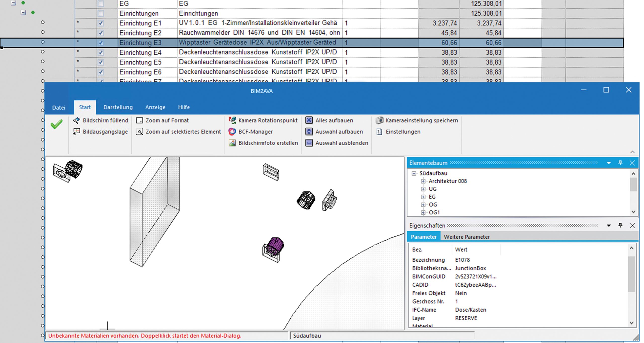Viewport: 644px width, 343px height.
Task: Toggle checkbox for Einrichtung E4
Action: click(101, 53)
